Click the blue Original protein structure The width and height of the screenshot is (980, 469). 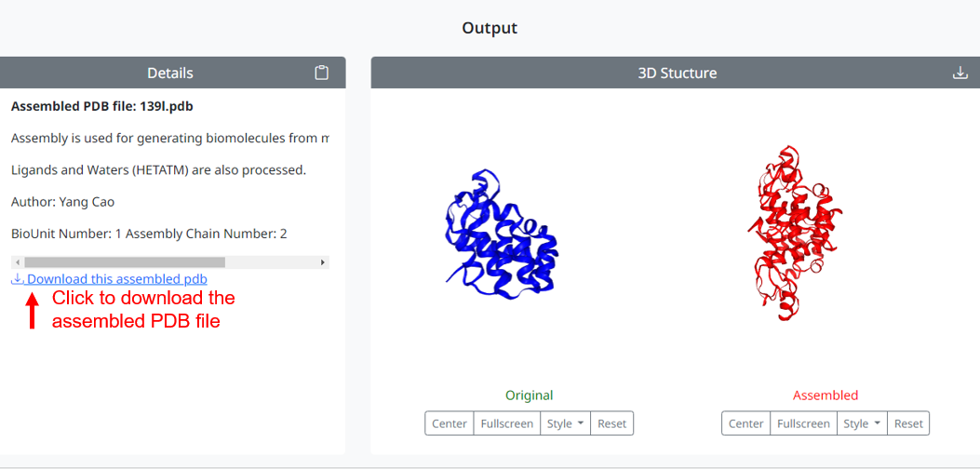(500, 235)
